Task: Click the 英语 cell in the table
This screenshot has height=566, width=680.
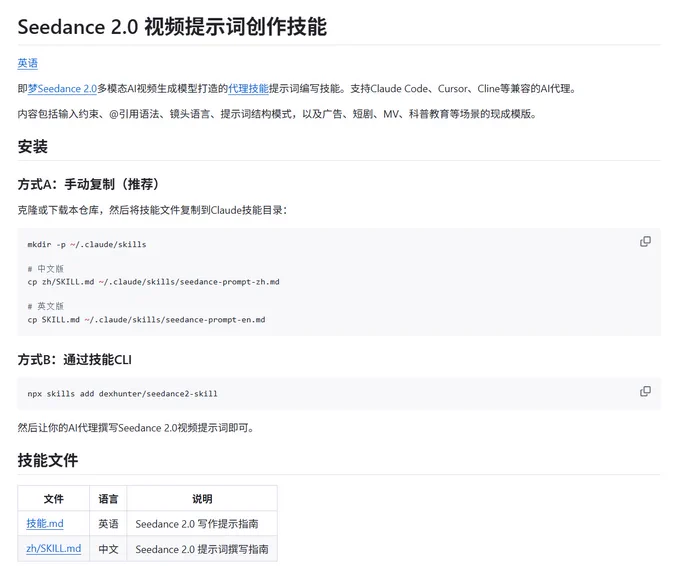Action: tap(108, 524)
